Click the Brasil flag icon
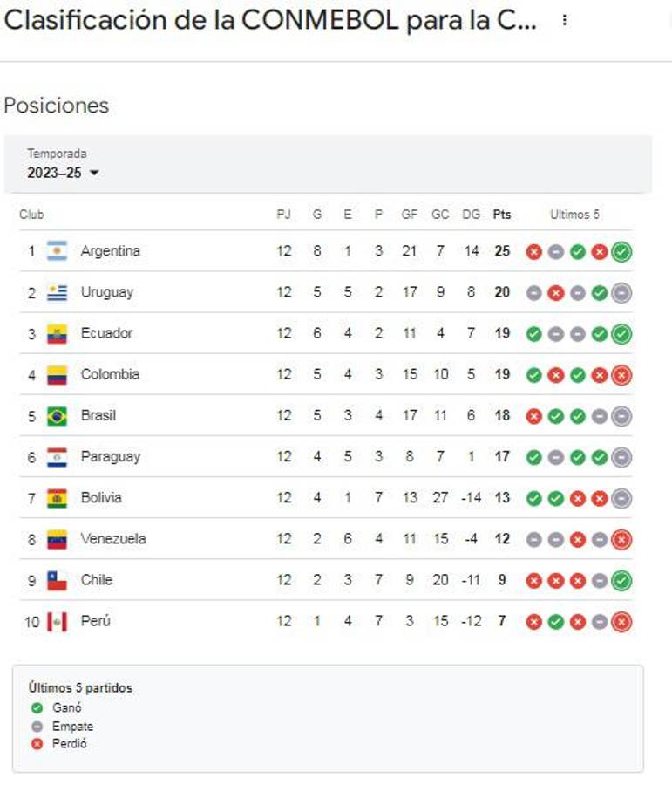This screenshot has height=785, width=672. coord(58,416)
